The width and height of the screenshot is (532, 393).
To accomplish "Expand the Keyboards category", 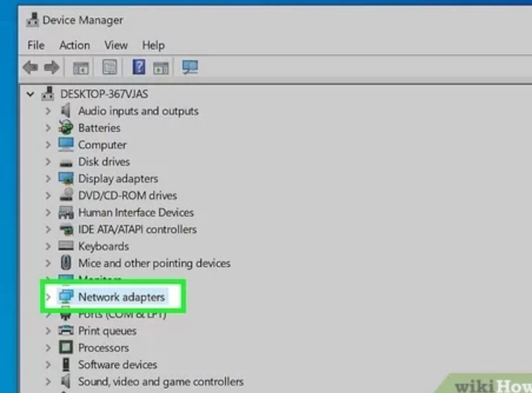I will click(48, 246).
